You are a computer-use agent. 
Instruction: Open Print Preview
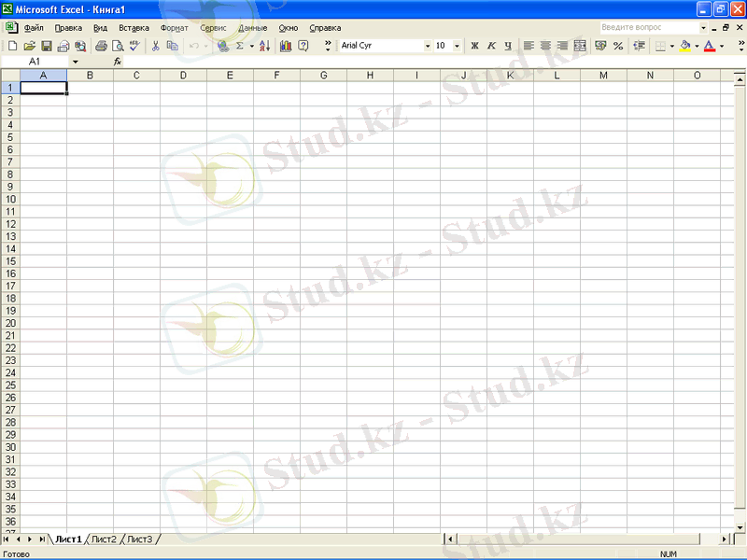(118, 46)
